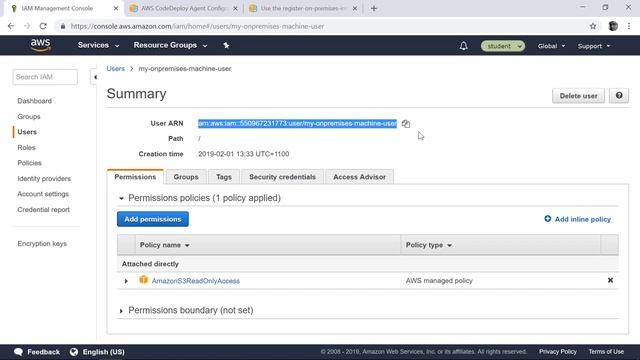Screen dimensions: 640x360
Task: Click the site padlock icon
Action: tap(62, 26)
